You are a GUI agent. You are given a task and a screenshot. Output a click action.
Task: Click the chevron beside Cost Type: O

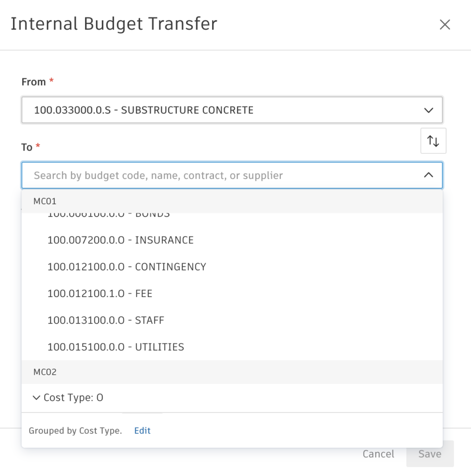tap(36, 397)
